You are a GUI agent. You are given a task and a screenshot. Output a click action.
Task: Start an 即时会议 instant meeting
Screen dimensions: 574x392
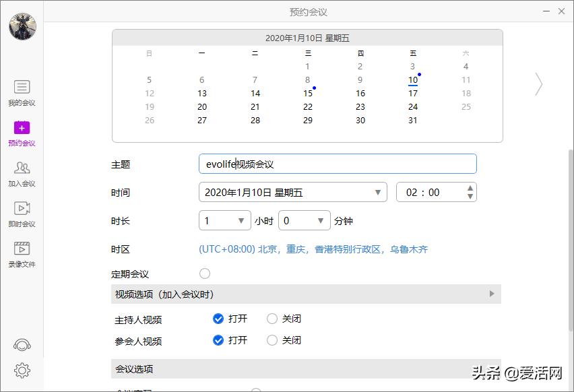22,214
